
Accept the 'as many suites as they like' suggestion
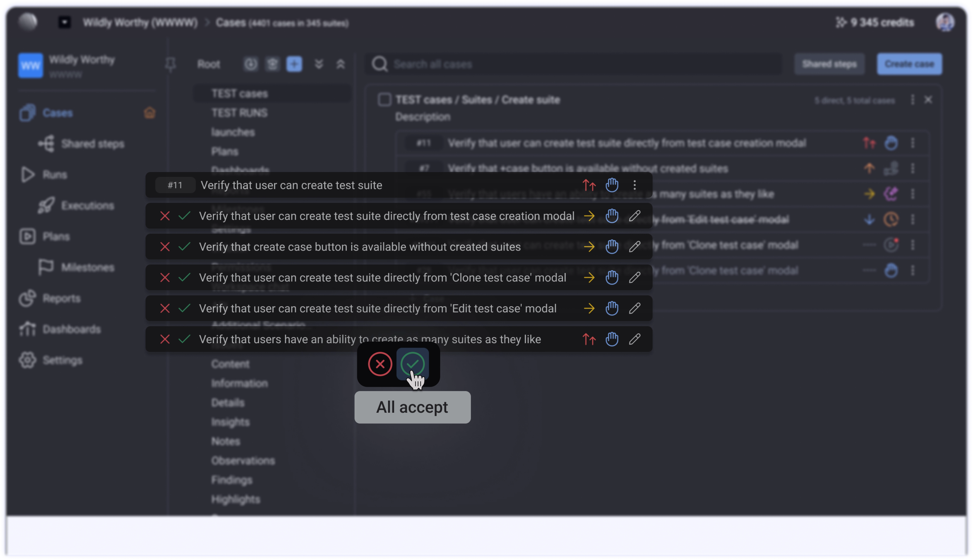[185, 339]
